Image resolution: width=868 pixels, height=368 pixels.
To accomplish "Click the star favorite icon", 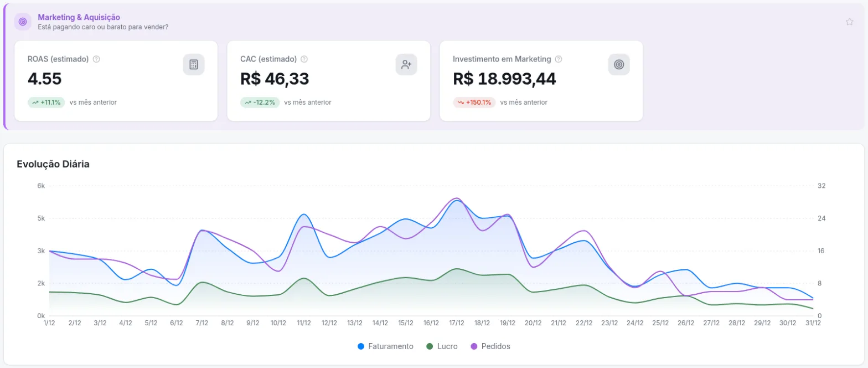I will pos(849,22).
